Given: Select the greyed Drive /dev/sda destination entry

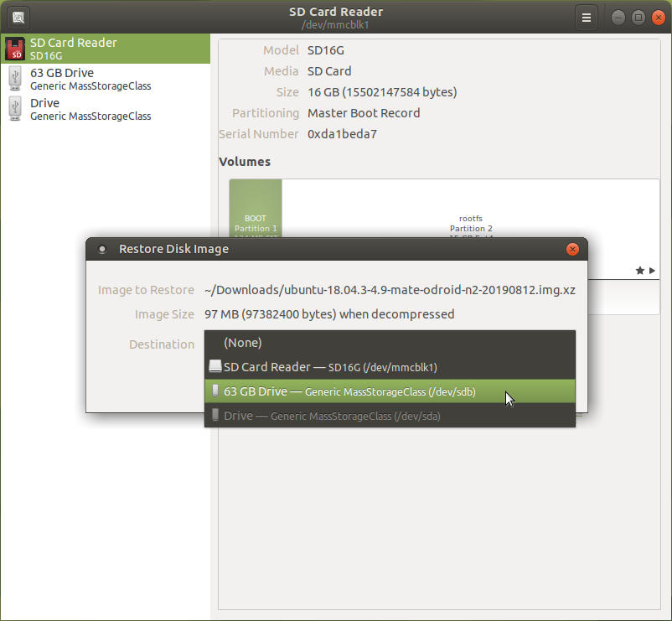Looking at the screenshot, I should [x=332, y=416].
